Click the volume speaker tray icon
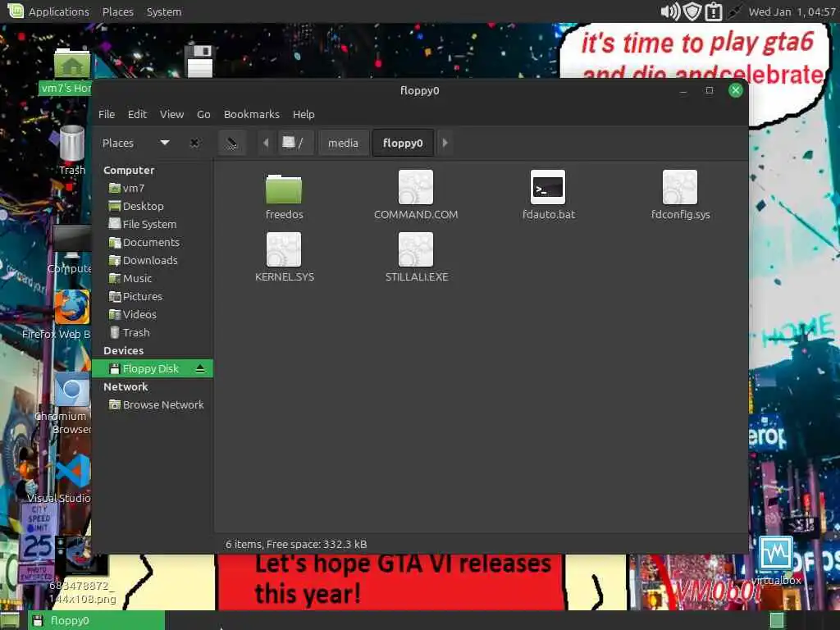This screenshot has height=630, width=840. point(670,11)
